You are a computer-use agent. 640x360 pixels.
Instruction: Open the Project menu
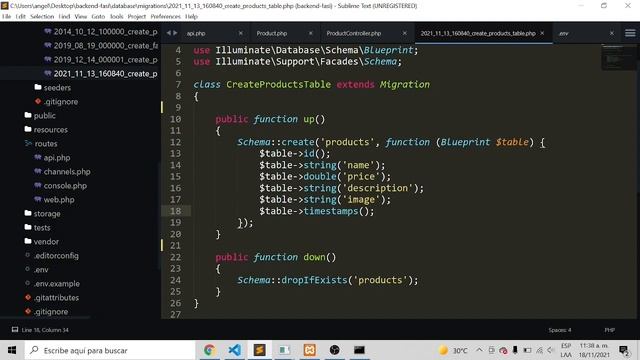pyautogui.click(x=137, y=16)
